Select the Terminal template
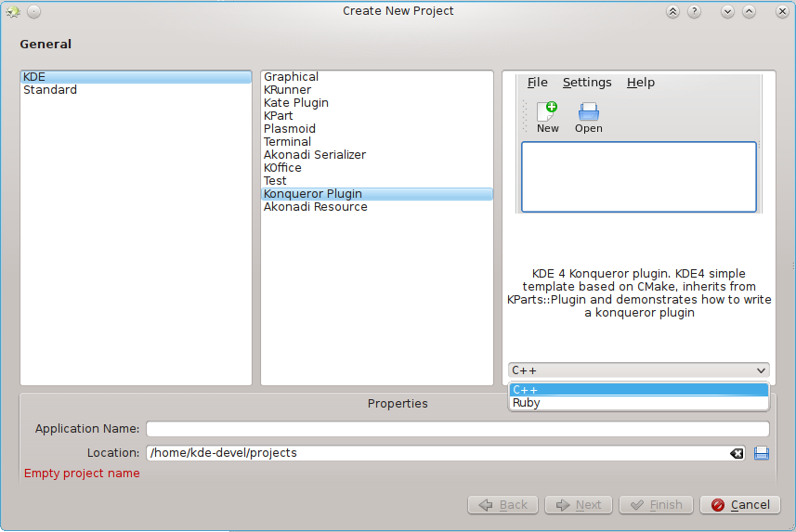The image size is (796, 532). [377, 142]
